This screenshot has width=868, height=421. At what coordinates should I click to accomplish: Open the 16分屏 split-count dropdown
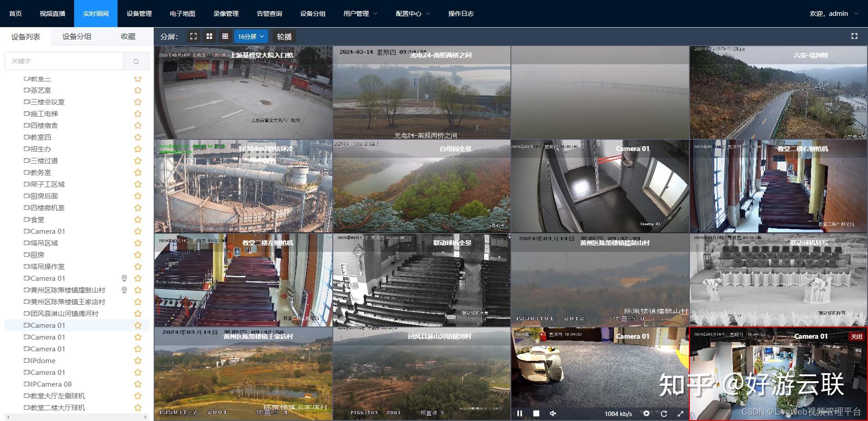[x=251, y=36]
